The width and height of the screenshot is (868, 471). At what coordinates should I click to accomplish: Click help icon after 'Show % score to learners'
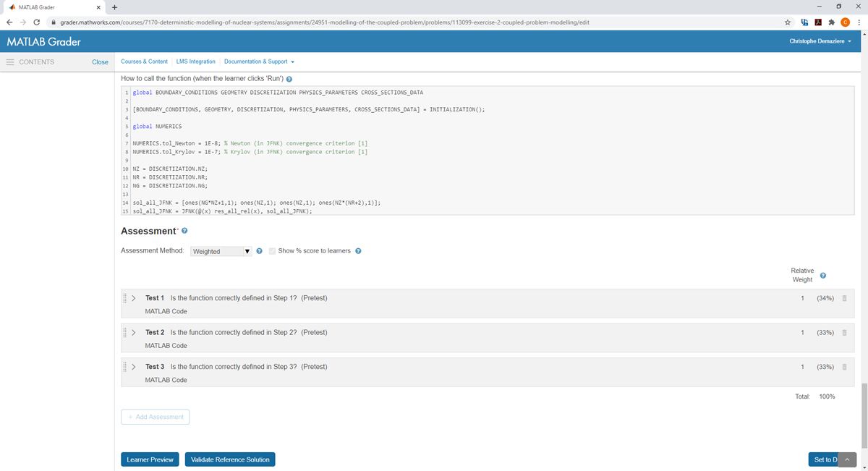click(357, 251)
